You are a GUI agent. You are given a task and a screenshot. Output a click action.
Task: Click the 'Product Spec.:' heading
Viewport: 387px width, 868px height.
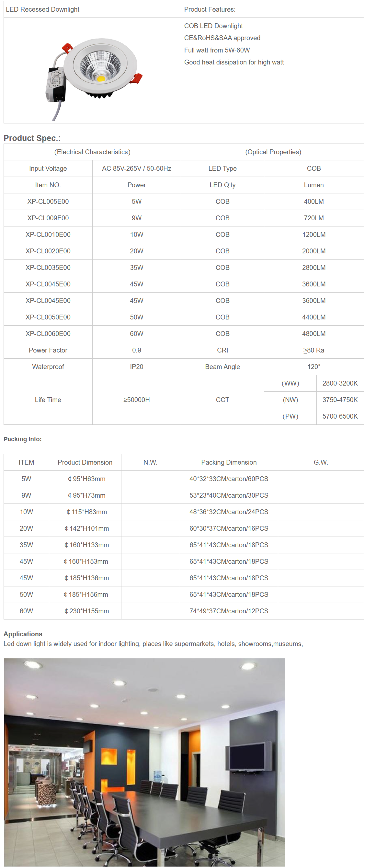(x=32, y=138)
